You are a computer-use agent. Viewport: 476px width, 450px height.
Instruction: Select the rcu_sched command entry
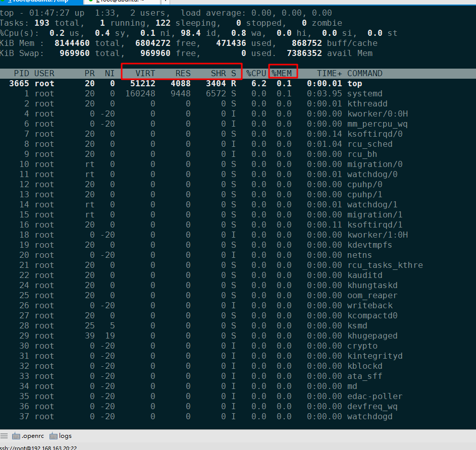tap(370, 144)
